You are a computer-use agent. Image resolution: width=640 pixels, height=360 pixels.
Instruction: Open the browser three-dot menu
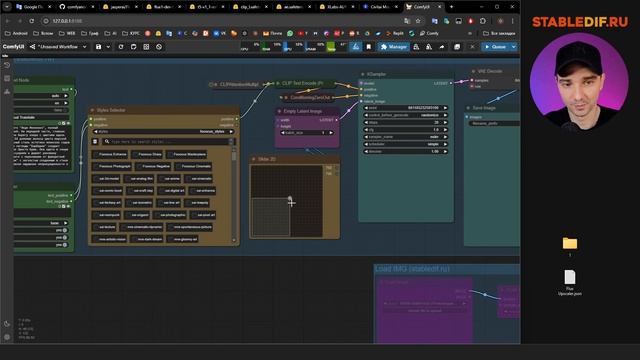click(513, 21)
